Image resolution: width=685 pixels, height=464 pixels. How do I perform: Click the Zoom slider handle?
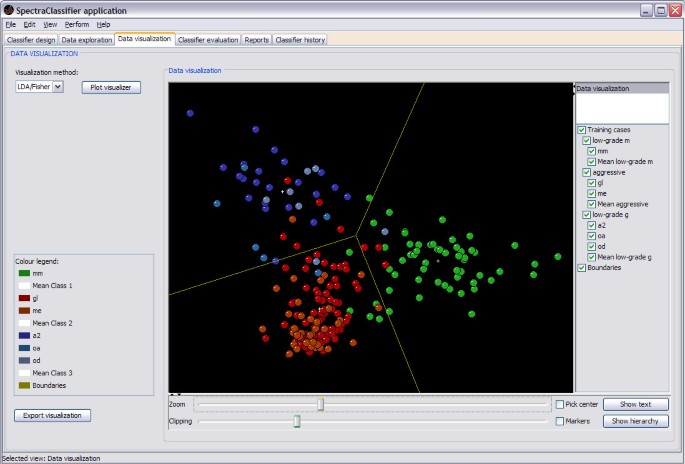click(321, 404)
